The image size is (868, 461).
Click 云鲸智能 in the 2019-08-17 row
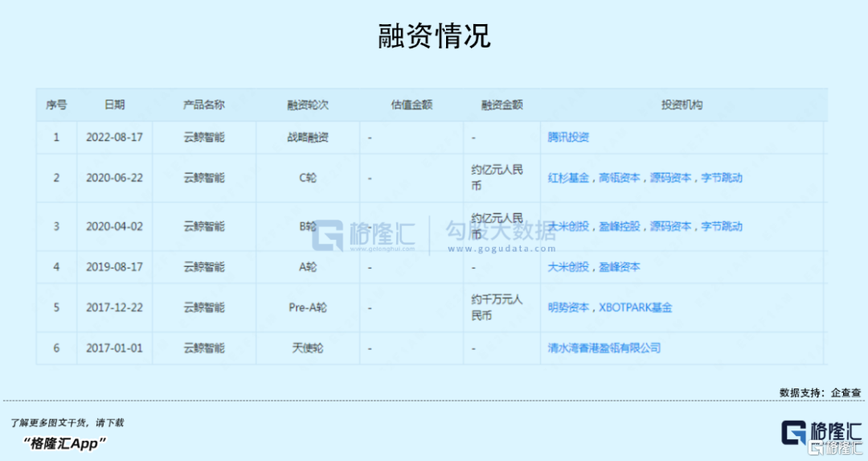point(203,267)
